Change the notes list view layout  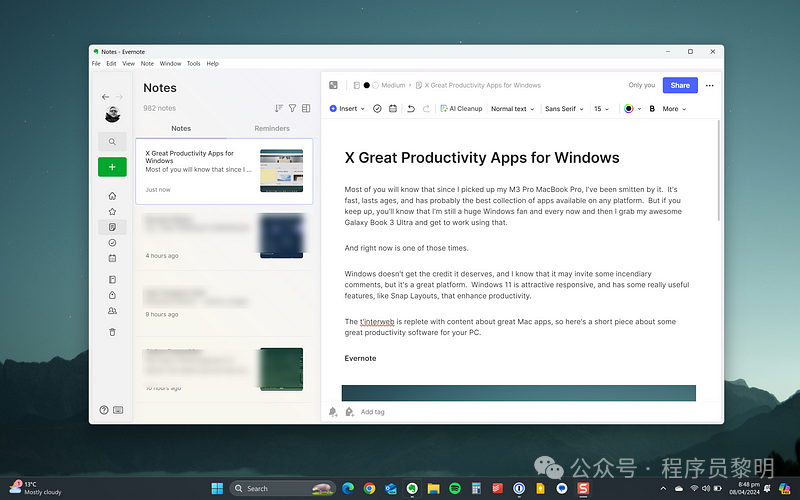(x=306, y=108)
